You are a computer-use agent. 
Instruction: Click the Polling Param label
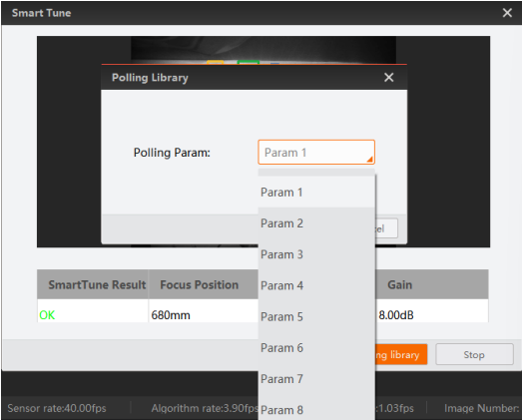[172, 153]
